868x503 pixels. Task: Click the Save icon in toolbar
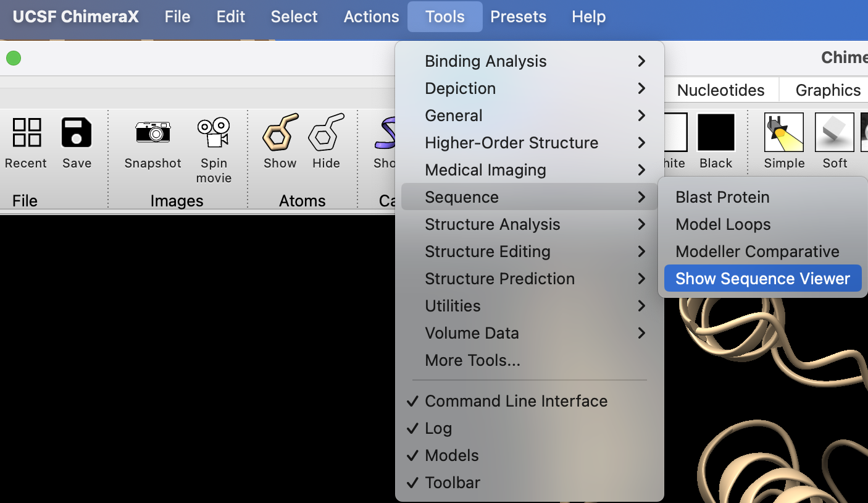[77, 133]
